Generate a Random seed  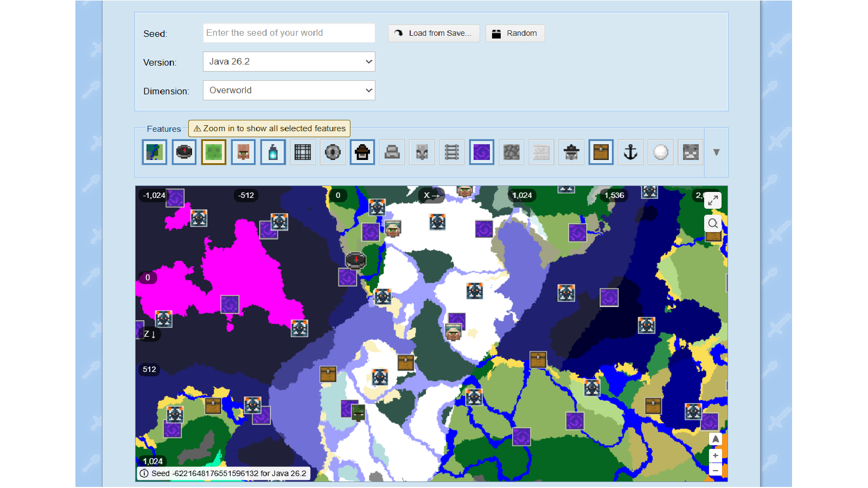pyautogui.click(x=515, y=33)
